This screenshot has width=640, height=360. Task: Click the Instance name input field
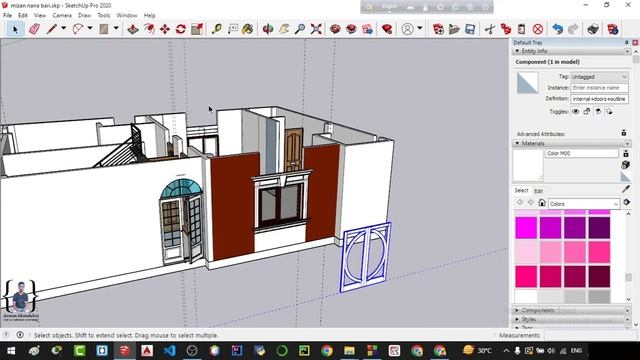click(599, 88)
